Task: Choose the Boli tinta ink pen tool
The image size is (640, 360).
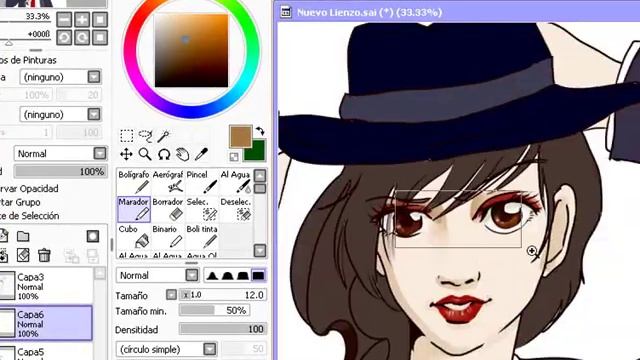Action: click(x=202, y=236)
